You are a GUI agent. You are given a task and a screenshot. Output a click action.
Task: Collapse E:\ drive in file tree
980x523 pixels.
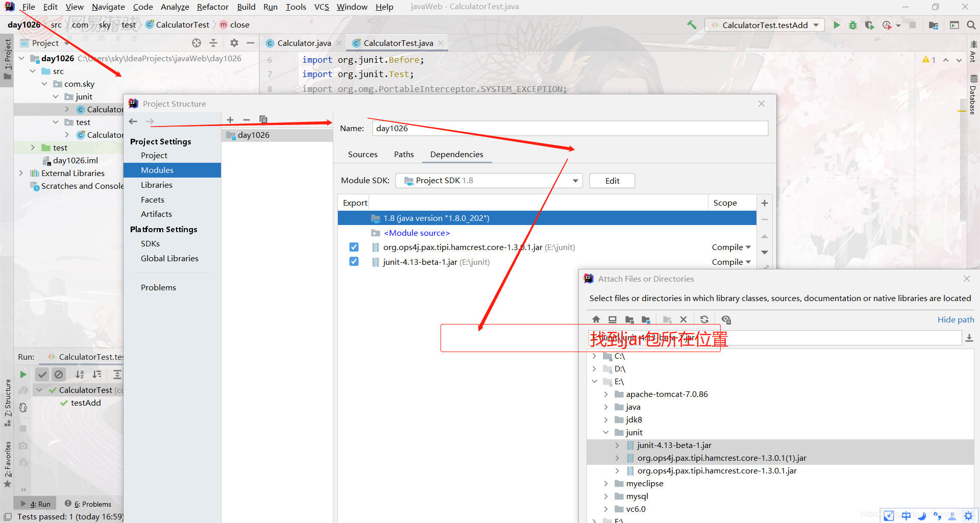pos(595,382)
